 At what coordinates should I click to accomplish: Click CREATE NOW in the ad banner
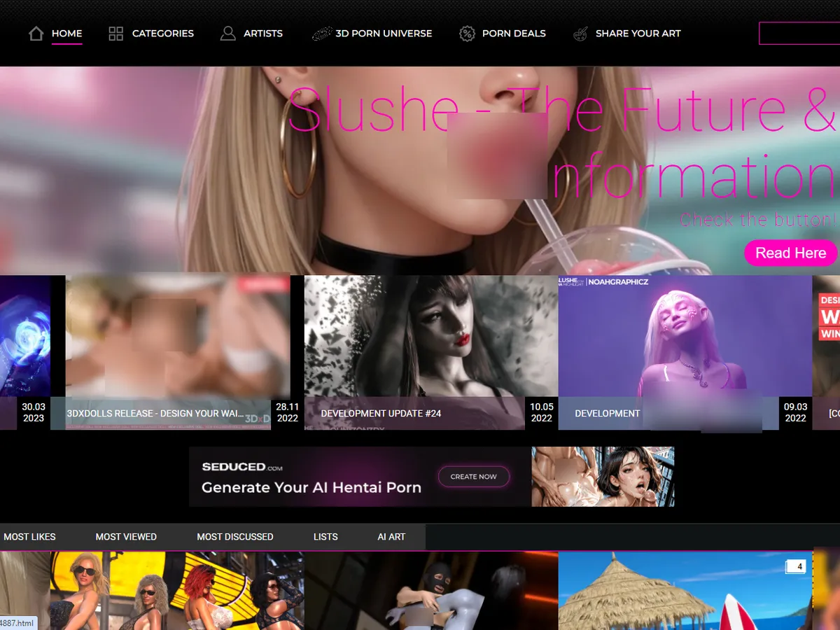474,477
